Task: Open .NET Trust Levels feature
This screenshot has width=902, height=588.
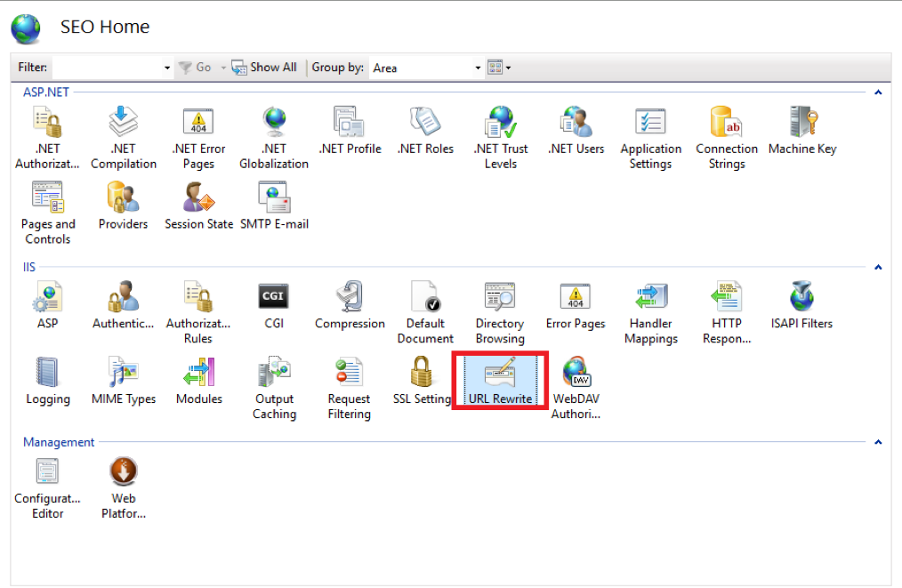Action: pyautogui.click(x=501, y=138)
